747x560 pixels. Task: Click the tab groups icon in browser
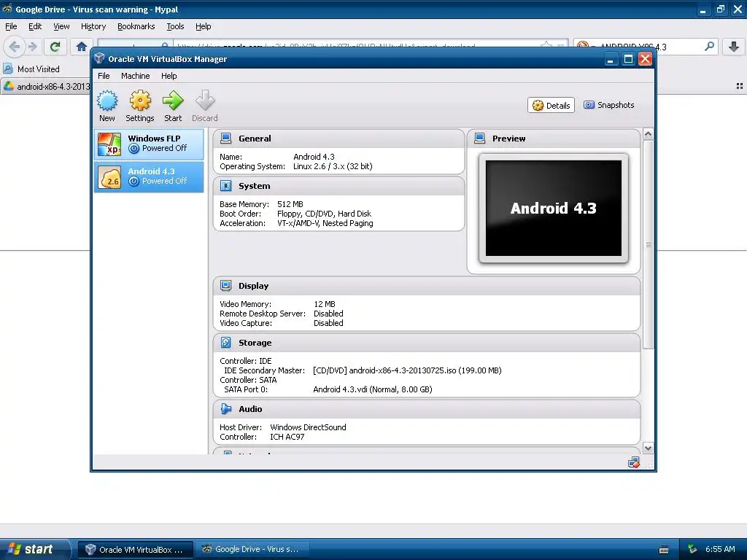(x=740, y=86)
